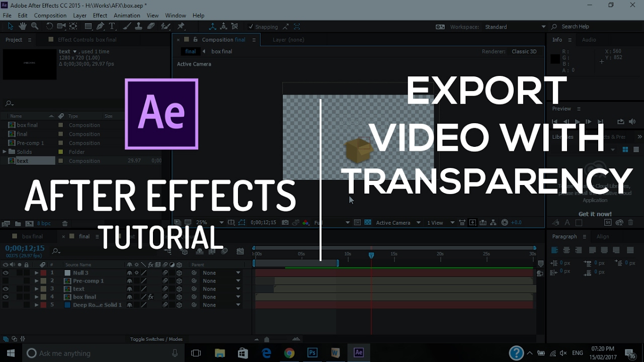The height and width of the screenshot is (362, 644).
Task: Expand the box final layer properties
Action: [36, 297]
